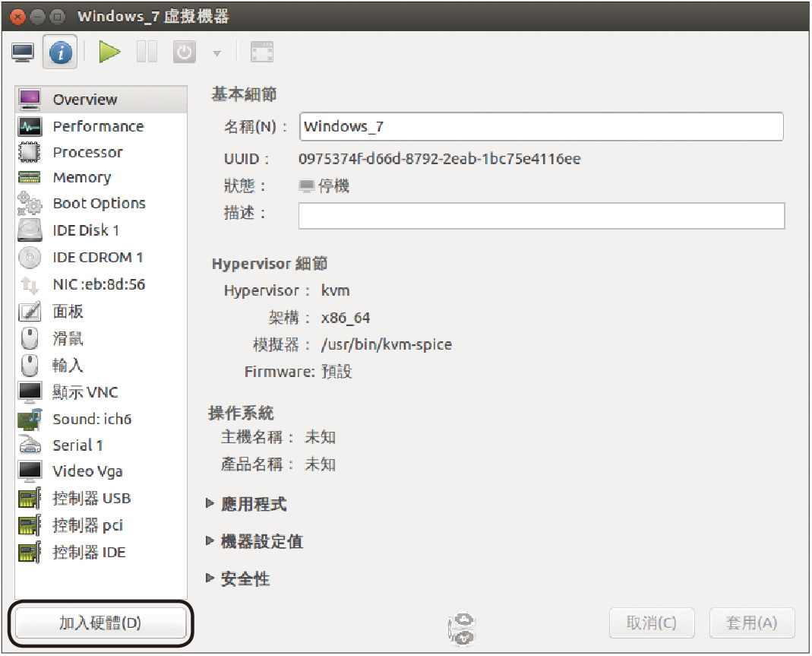Click the UUID value text

point(440,159)
